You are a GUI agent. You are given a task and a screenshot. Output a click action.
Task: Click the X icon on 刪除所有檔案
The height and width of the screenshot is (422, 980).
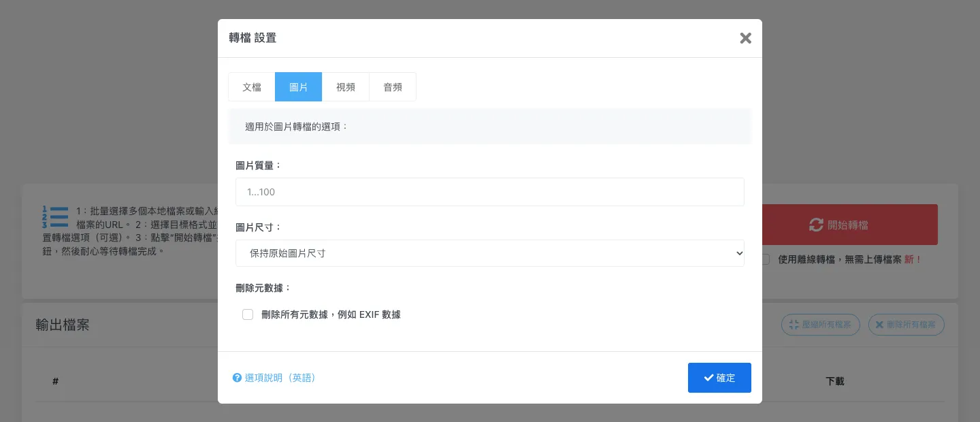(879, 325)
